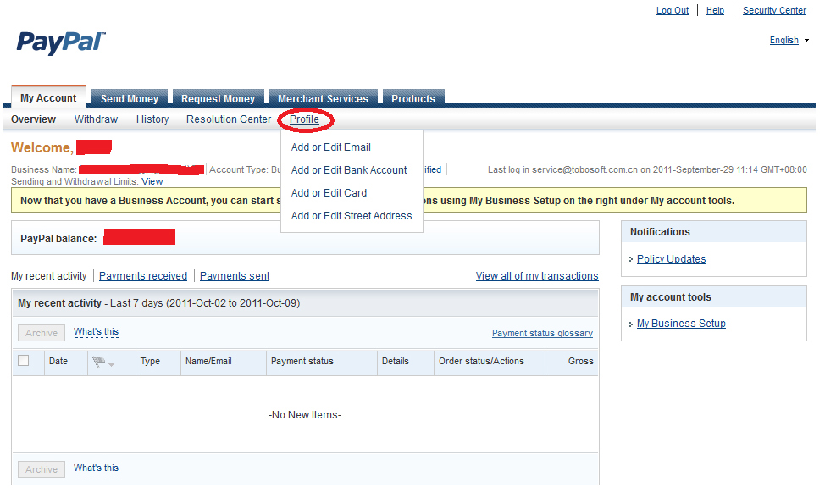Click View all of my transactions
Image resolution: width=825 pixels, height=504 pixels.
tap(537, 276)
